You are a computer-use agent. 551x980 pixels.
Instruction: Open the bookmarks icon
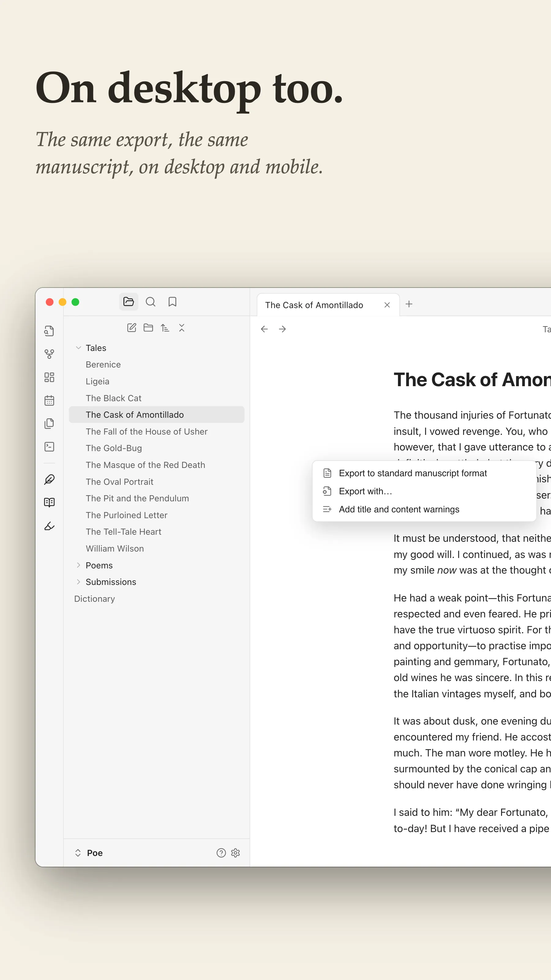pos(172,302)
